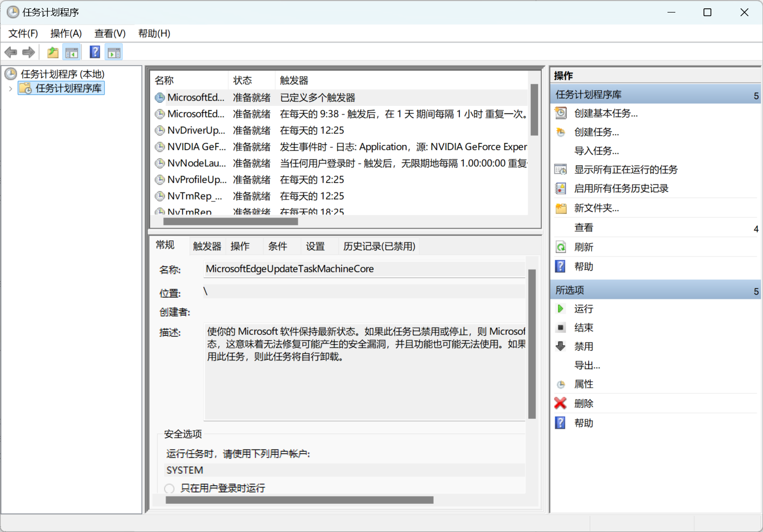Click the 任务计划程序 (本地) root clock icon
The width and height of the screenshot is (763, 532).
tap(11, 74)
